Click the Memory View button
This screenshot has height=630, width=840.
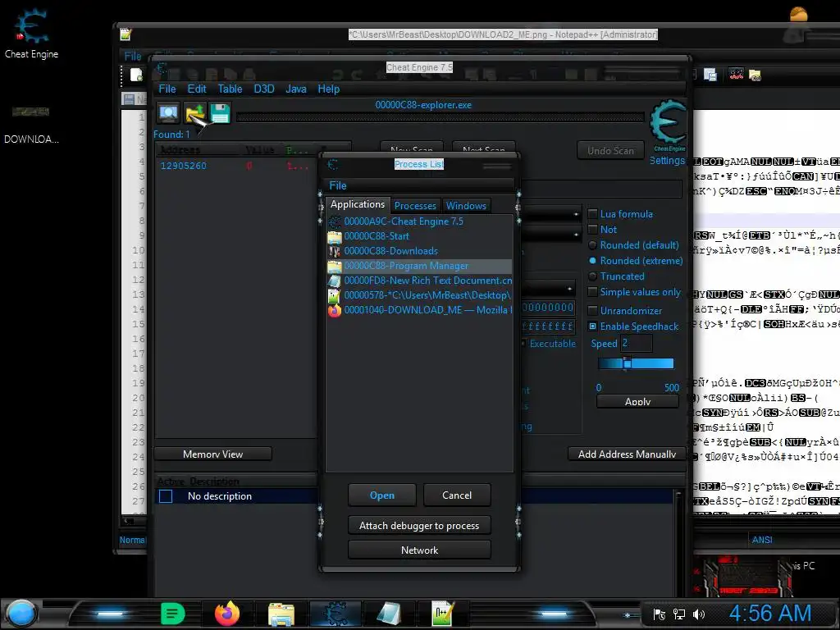[x=212, y=454]
